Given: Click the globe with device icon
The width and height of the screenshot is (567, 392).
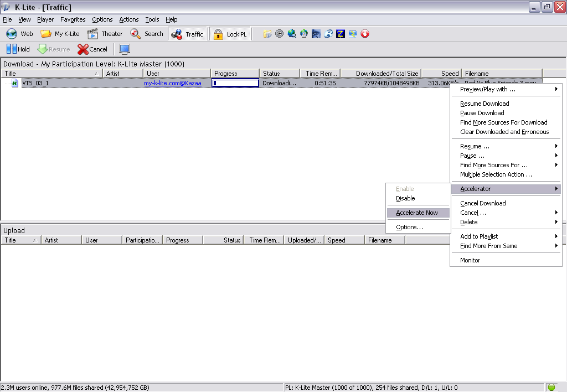Looking at the screenshot, I should click(304, 34).
